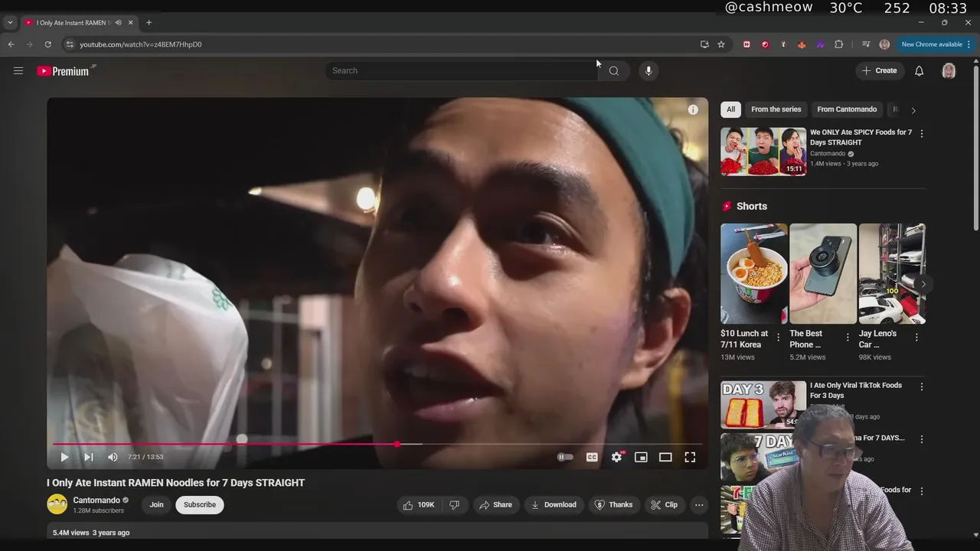
Task: Subscribe to Cantomando
Action: point(199,504)
